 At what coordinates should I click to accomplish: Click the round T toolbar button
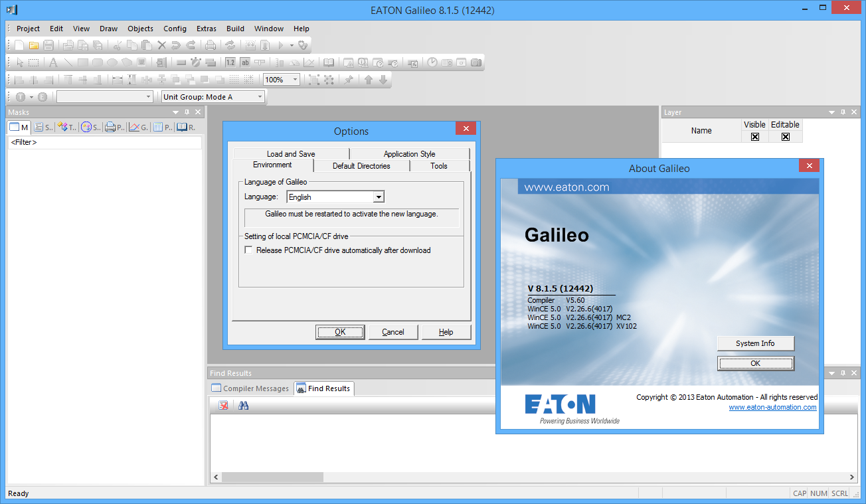21,97
